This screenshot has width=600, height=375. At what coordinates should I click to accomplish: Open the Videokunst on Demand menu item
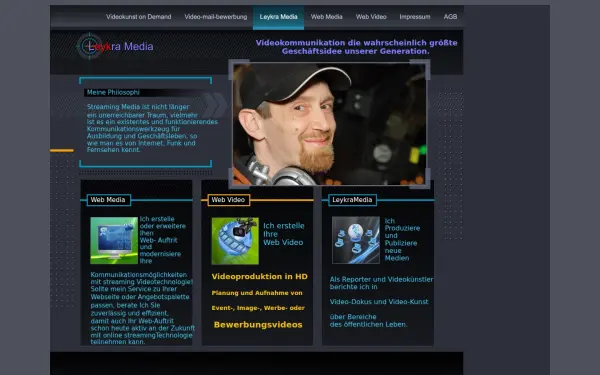point(139,17)
